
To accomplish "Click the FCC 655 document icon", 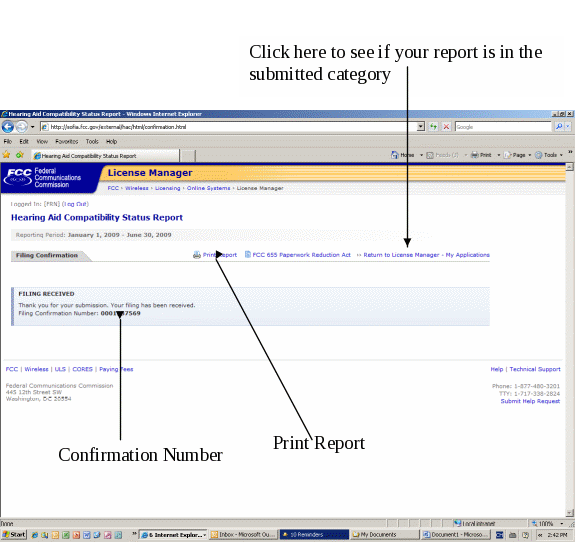I will pos(248,254).
